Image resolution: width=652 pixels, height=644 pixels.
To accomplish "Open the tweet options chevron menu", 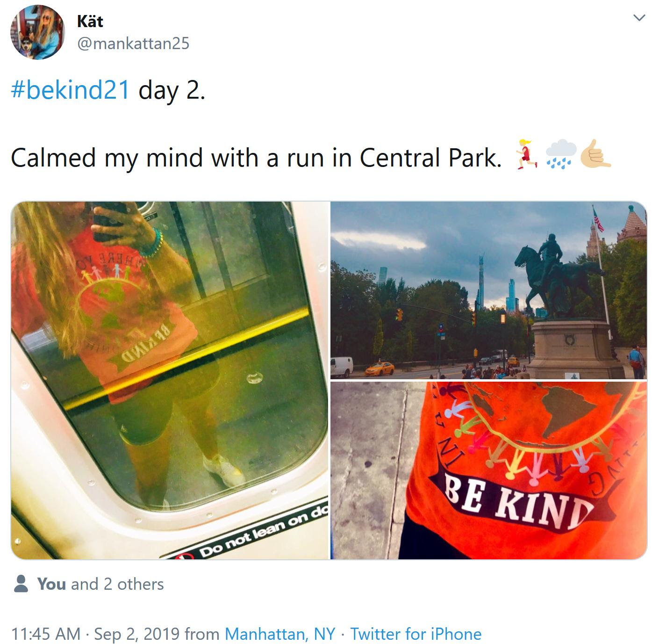I will click(638, 18).
